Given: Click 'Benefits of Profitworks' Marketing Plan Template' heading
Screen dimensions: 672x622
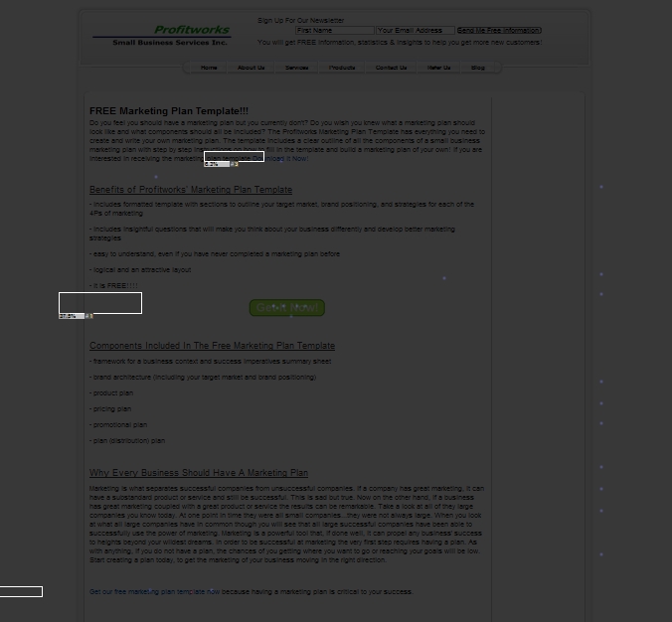Looking at the screenshot, I should 191,190.
